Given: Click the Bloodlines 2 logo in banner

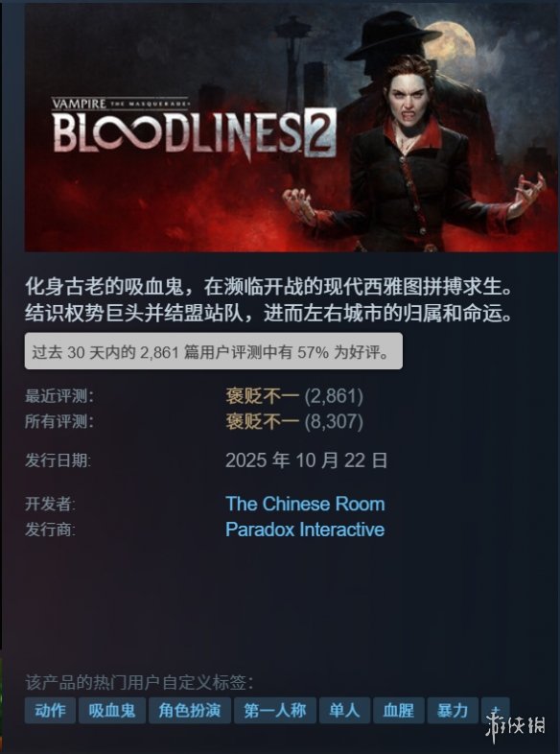Looking at the screenshot, I should pos(195,129).
